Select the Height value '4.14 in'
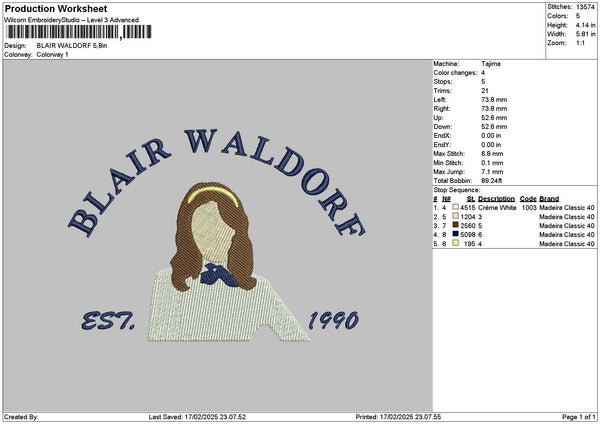The image size is (600, 424). click(585, 25)
